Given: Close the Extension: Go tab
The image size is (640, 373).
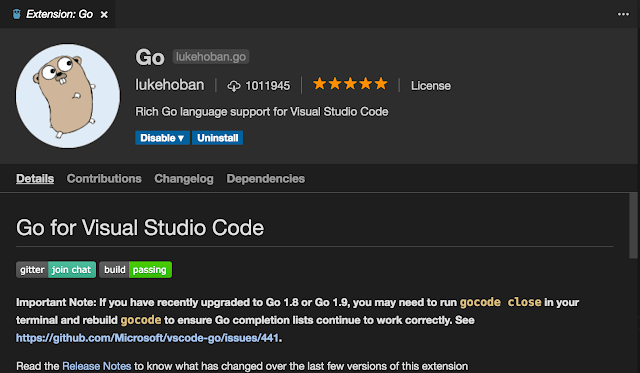Looking at the screenshot, I should pyautogui.click(x=104, y=15).
